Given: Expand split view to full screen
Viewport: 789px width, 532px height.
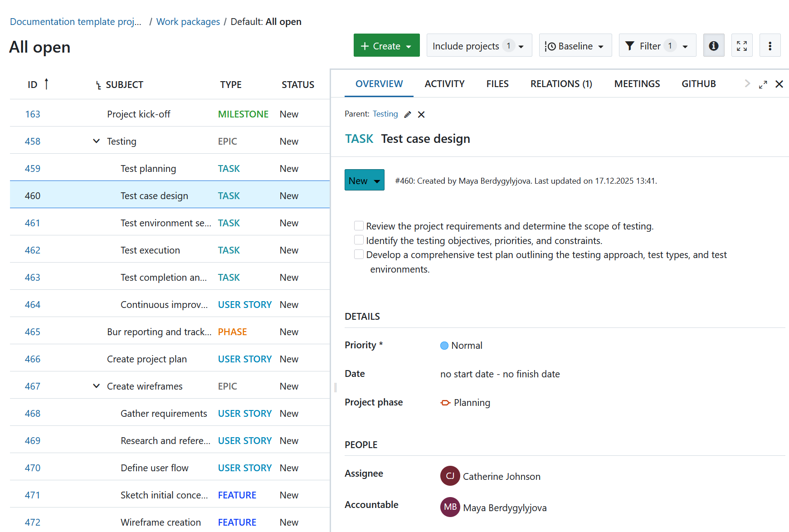Looking at the screenshot, I should 763,84.
